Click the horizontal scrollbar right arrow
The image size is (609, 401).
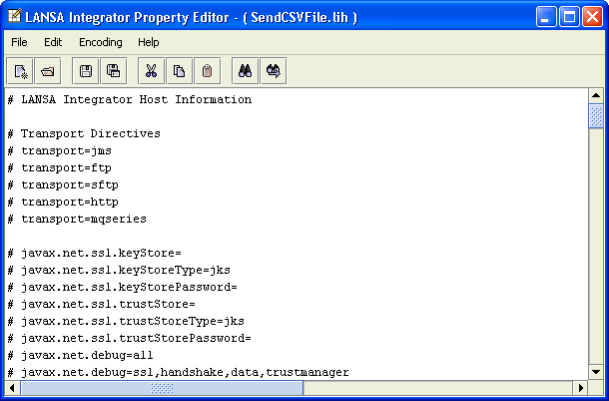click(581, 387)
